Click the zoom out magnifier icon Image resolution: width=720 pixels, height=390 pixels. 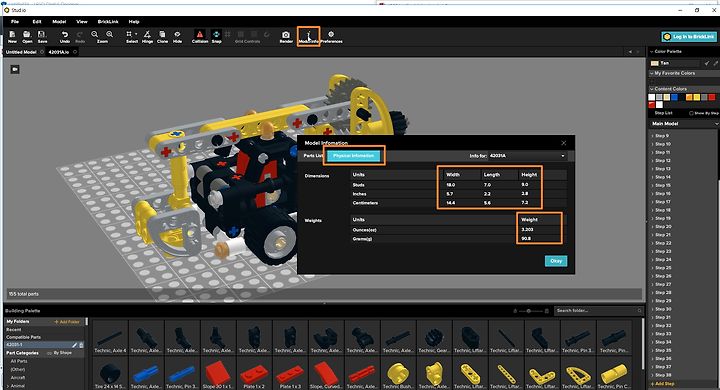click(95, 34)
